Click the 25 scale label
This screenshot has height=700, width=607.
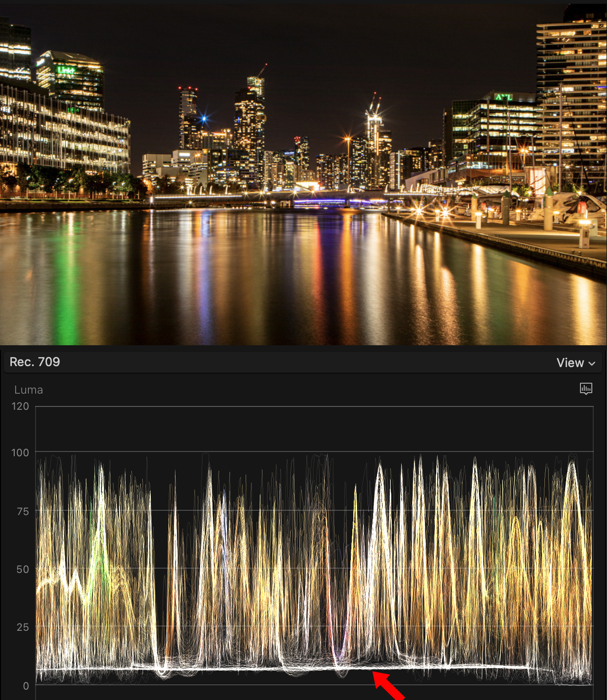coord(22,627)
